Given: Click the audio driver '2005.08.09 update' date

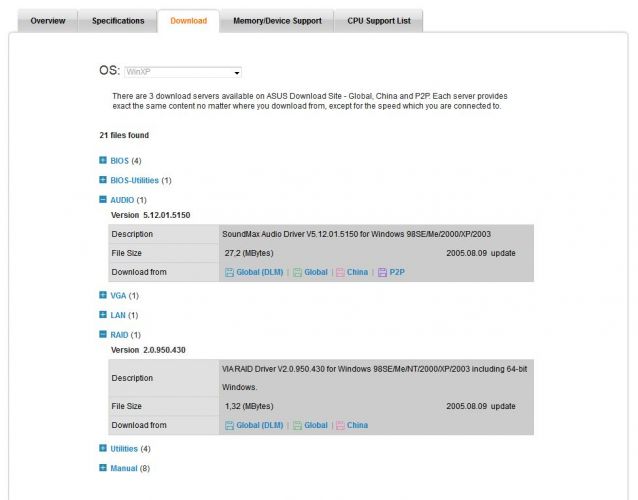Looking at the screenshot, I should 481,253.
